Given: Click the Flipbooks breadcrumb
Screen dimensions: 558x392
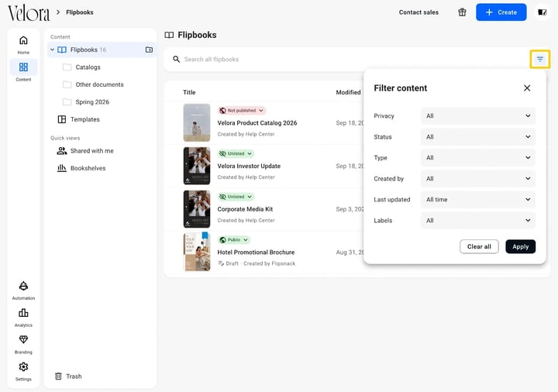Looking at the screenshot, I should (x=80, y=12).
